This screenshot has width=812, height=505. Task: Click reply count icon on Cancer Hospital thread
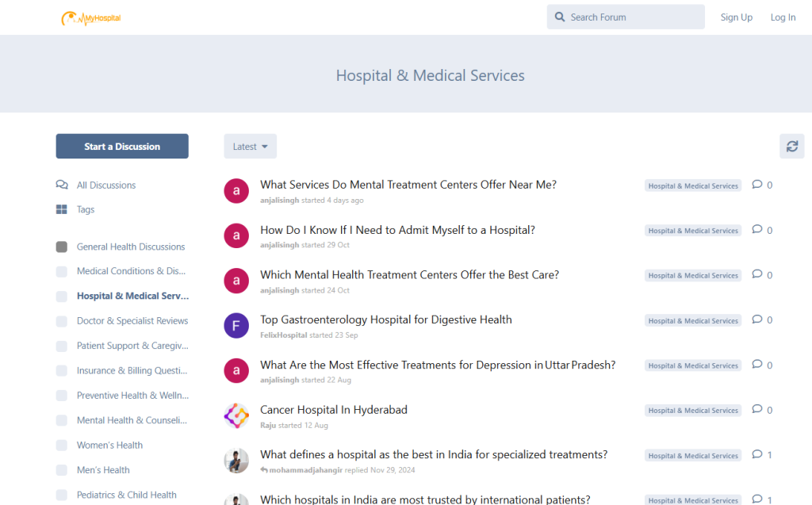(x=757, y=410)
